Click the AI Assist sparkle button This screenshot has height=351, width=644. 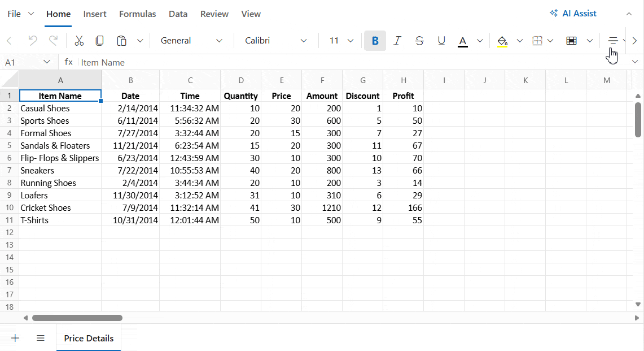click(573, 14)
